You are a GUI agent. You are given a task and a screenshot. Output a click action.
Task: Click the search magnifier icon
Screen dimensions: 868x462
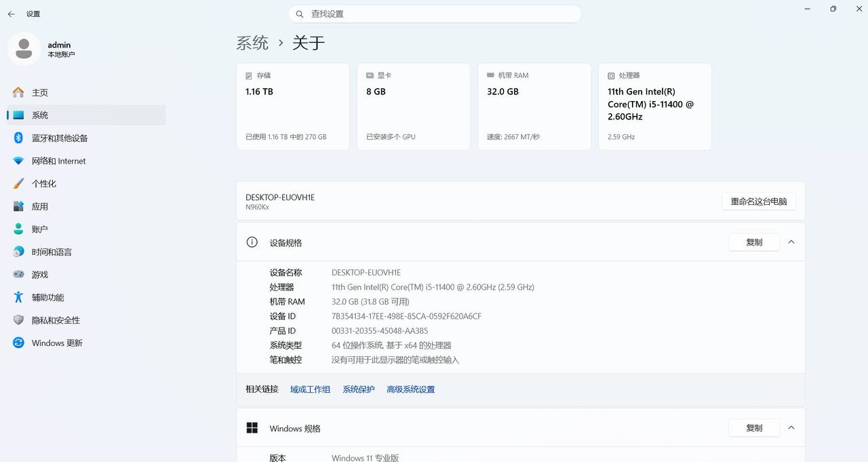[300, 14]
